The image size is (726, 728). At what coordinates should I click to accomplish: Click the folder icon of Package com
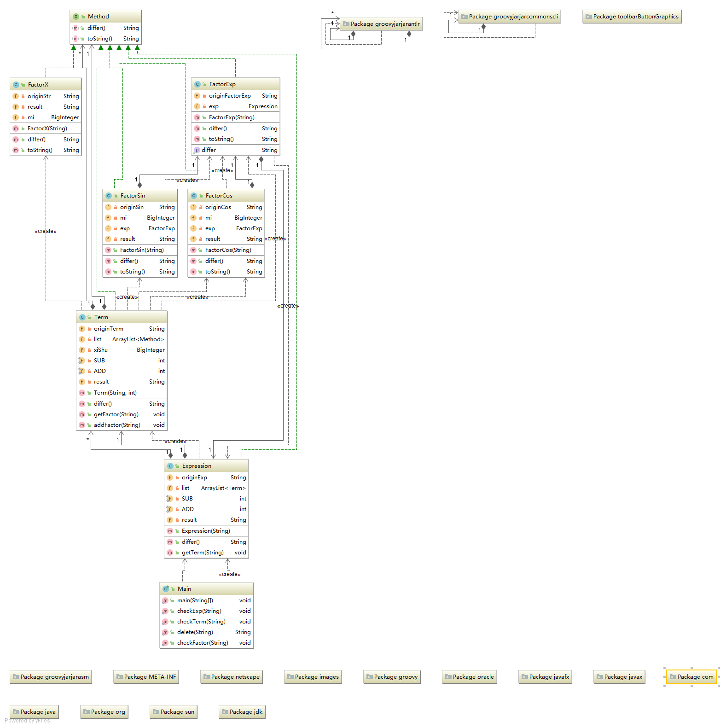coord(673,677)
